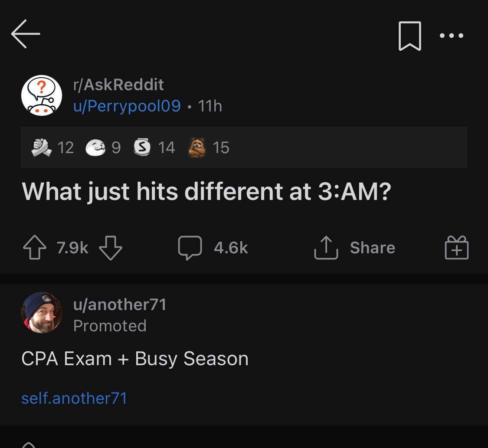The height and width of the screenshot is (448, 488).
Task: Upvote the 3:AM AskReddit post
Action: [35, 247]
